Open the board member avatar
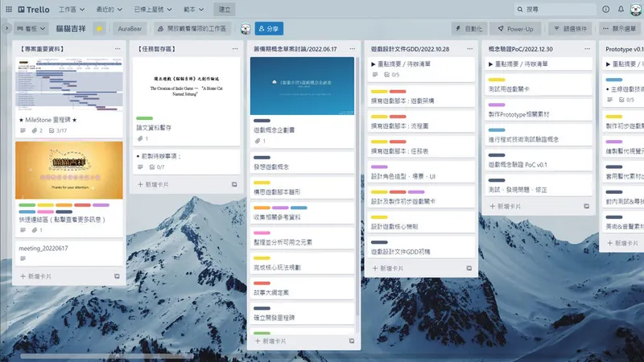 (246, 29)
